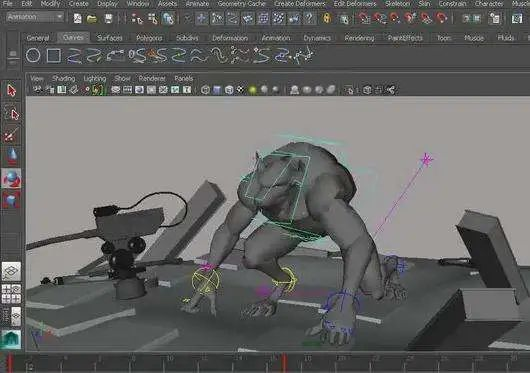Viewport: 530px width, 373px height.
Task: Open the Constrain menu
Action: pyautogui.click(x=452, y=4)
